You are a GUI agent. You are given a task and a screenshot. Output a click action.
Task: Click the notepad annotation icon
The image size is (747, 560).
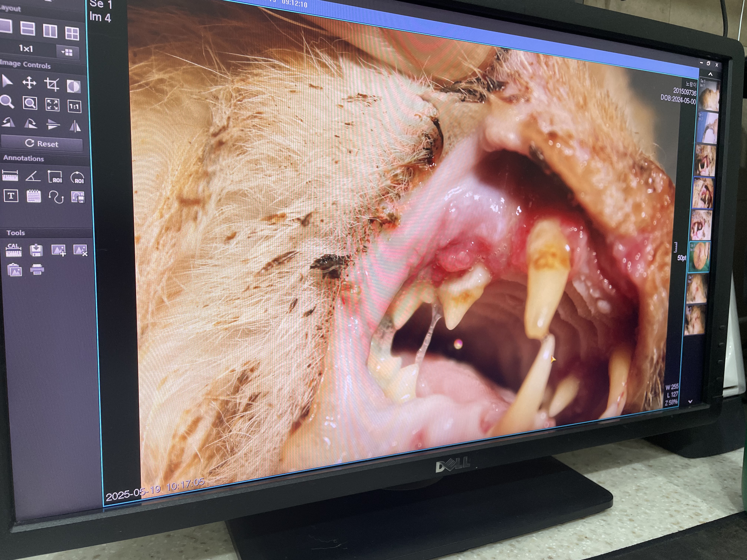coord(33,196)
